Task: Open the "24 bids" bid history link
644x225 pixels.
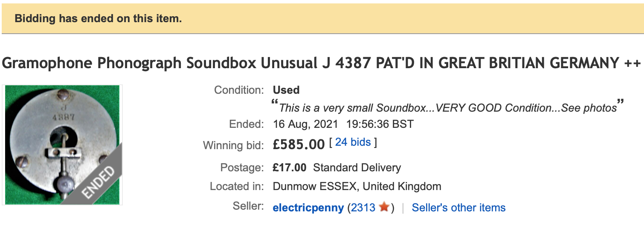Action: pos(353,142)
